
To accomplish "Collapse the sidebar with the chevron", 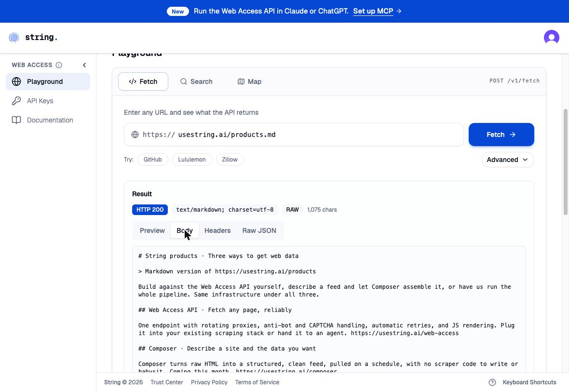I will [x=84, y=65].
